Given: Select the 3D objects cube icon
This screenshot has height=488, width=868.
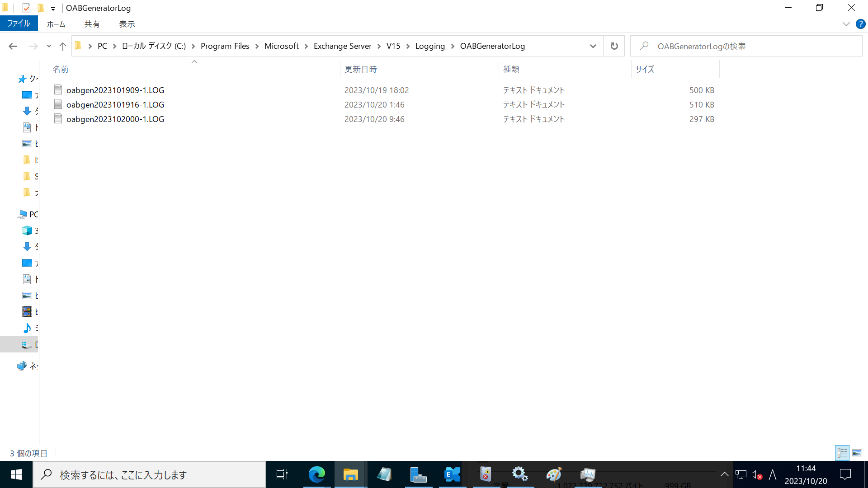Looking at the screenshot, I should [27, 230].
